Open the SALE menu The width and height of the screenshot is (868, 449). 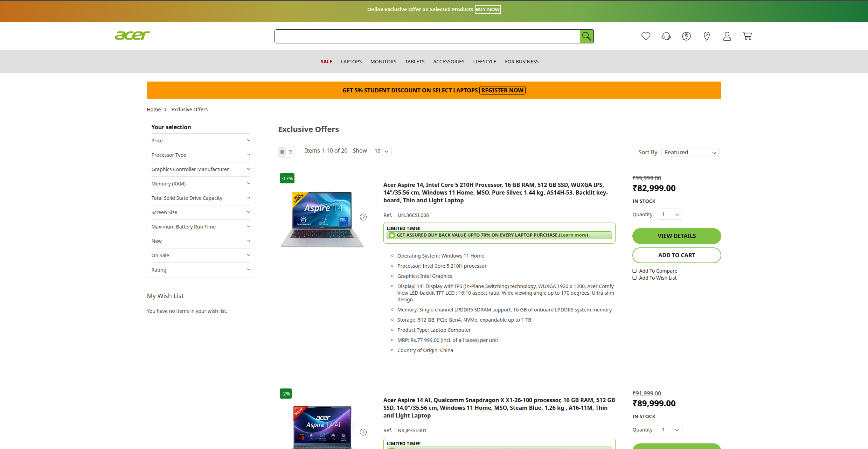coord(326,62)
